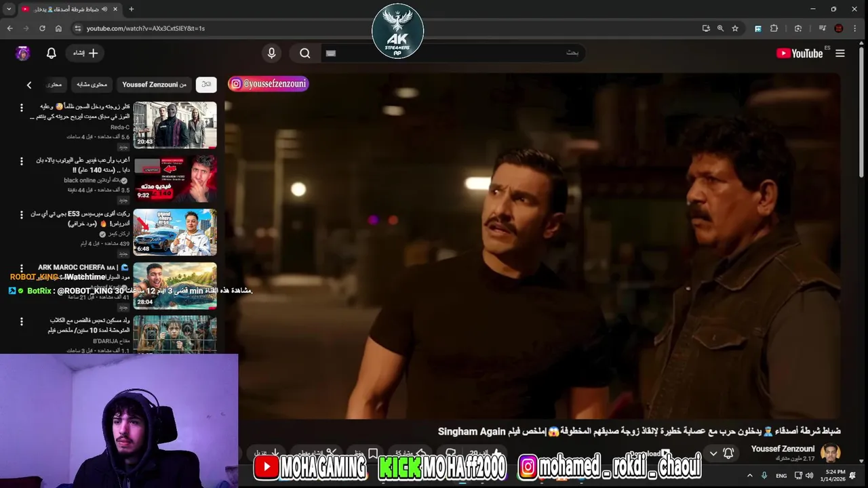
Task: Click the Download button below video
Action: click(650, 453)
